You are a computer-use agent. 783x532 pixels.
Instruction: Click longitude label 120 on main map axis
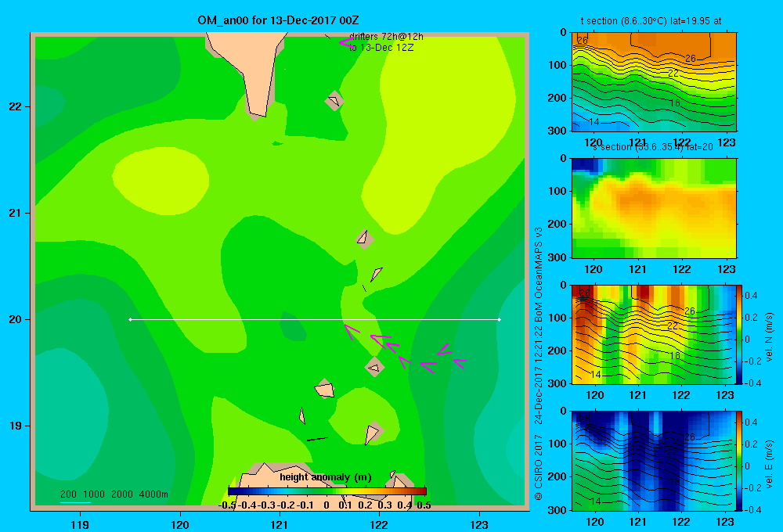click(x=180, y=524)
